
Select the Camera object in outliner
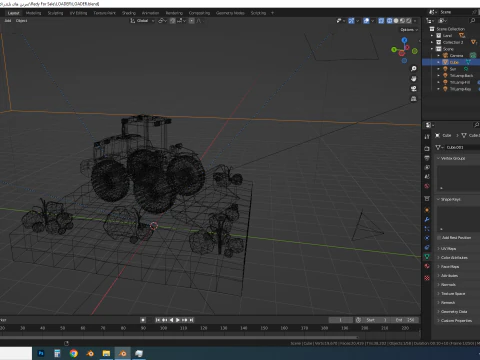(456, 56)
